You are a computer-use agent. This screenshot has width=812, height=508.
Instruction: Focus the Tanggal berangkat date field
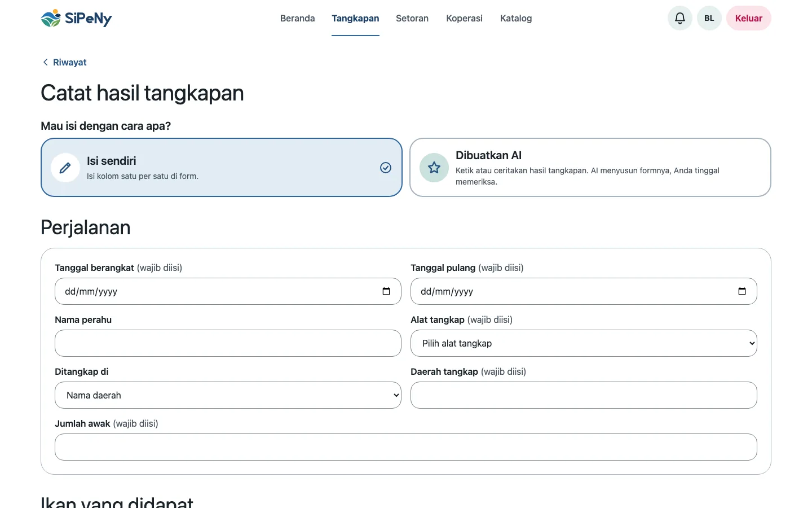(228, 291)
